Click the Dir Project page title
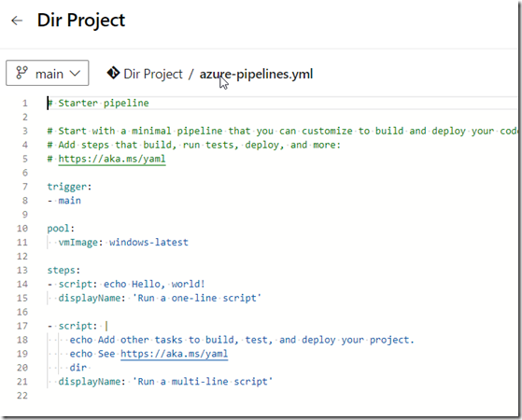 pyautogui.click(x=81, y=20)
